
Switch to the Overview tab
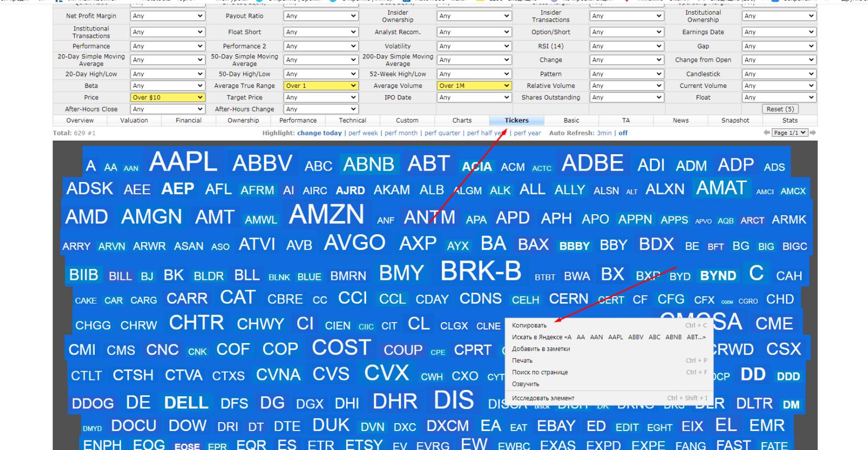pyautogui.click(x=80, y=121)
